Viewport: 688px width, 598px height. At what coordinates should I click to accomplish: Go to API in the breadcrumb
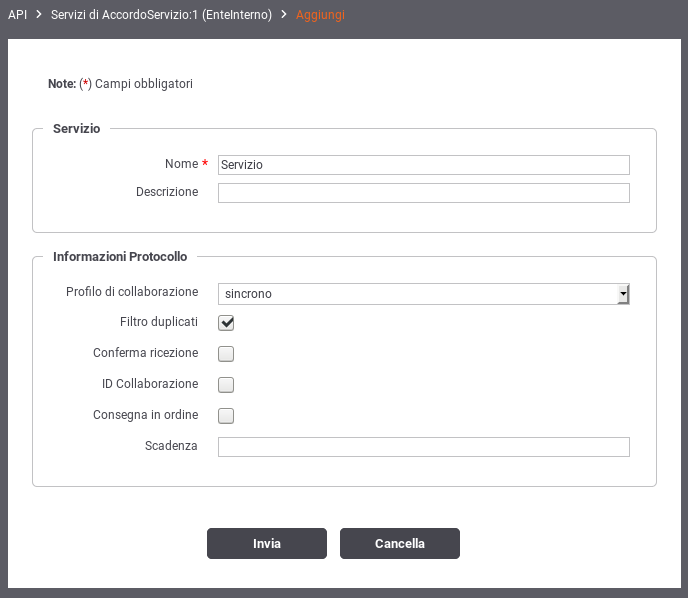18,14
